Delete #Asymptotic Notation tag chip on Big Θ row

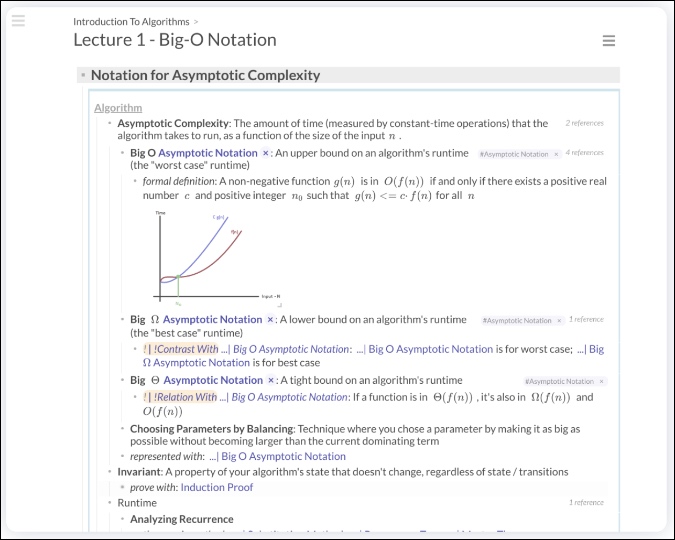point(601,382)
